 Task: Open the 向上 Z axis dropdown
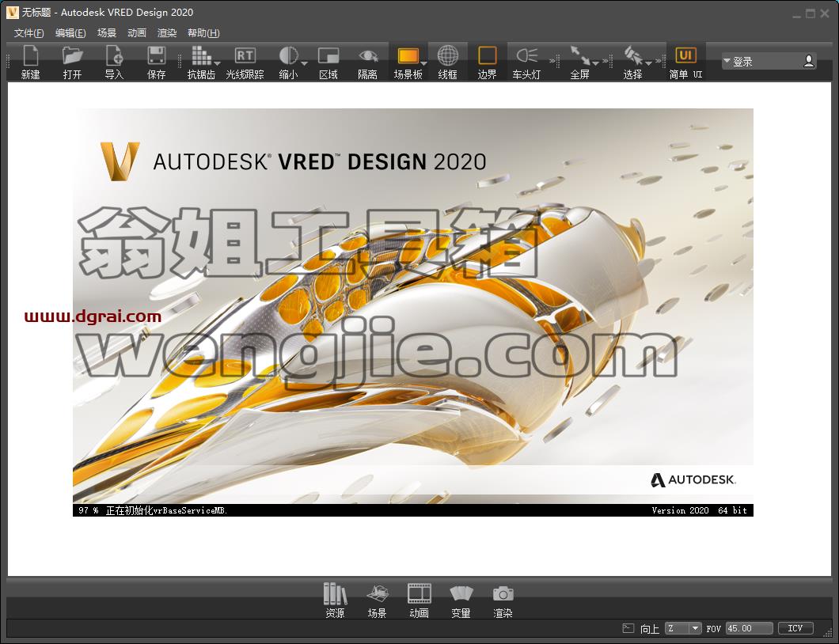tap(683, 628)
